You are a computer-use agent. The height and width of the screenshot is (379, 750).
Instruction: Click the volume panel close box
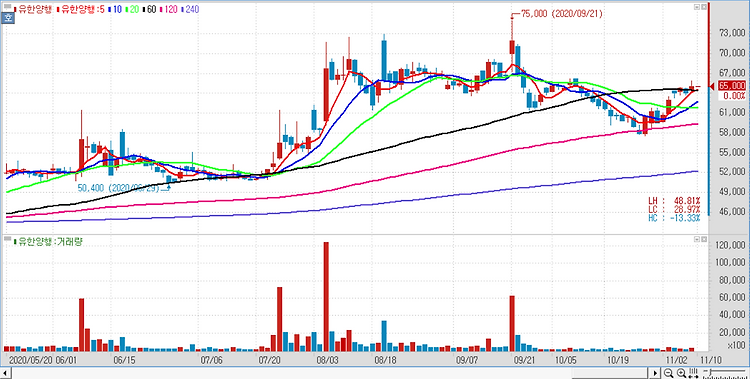(x=703, y=238)
